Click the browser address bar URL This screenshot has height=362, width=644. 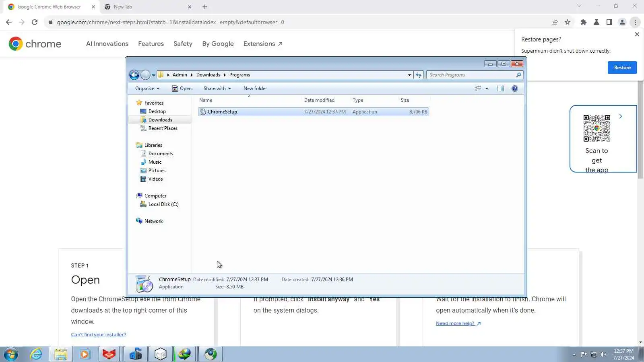pos(171,22)
